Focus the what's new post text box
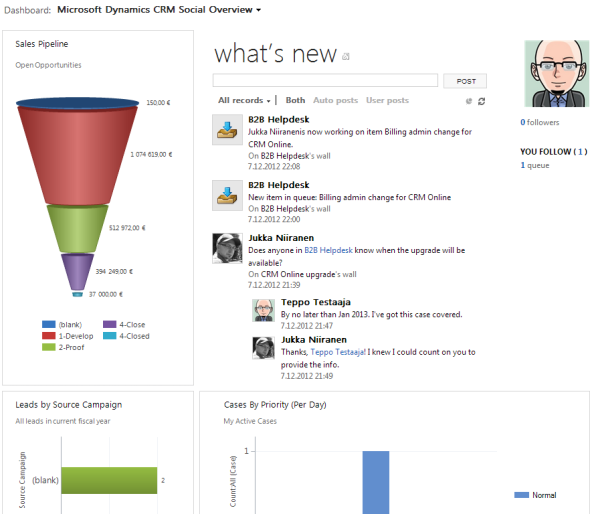 tap(325, 80)
